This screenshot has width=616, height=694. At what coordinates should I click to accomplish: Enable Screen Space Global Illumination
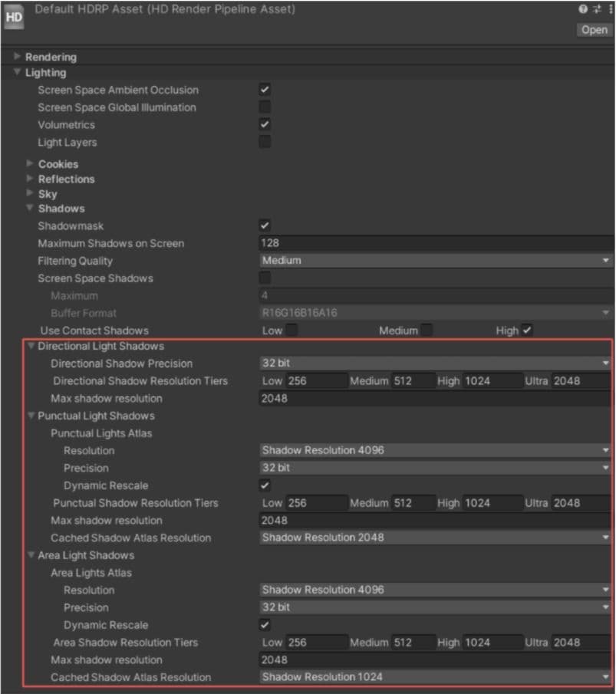click(265, 107)
